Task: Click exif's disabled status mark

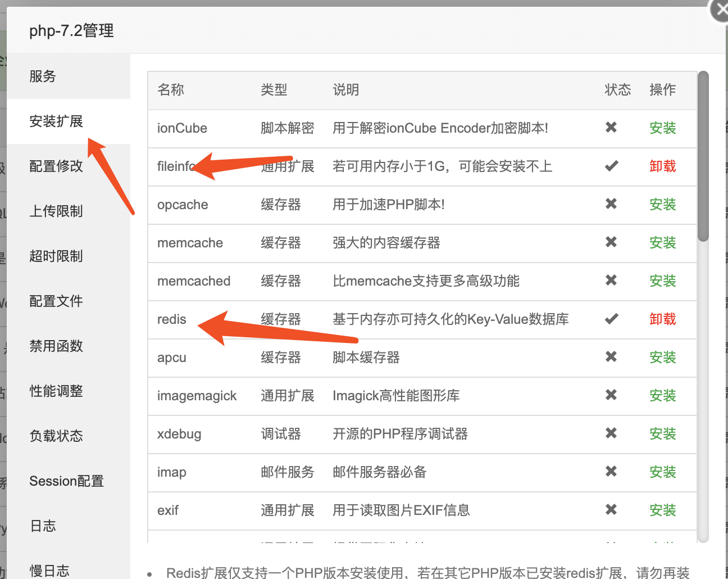Action: (611, 510)
